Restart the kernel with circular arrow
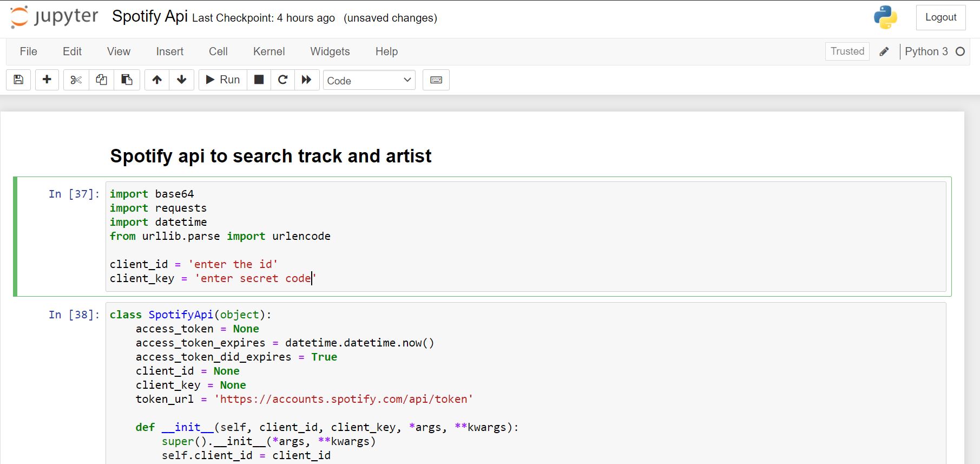The image size is (980, 464). [x=282, y=80]
